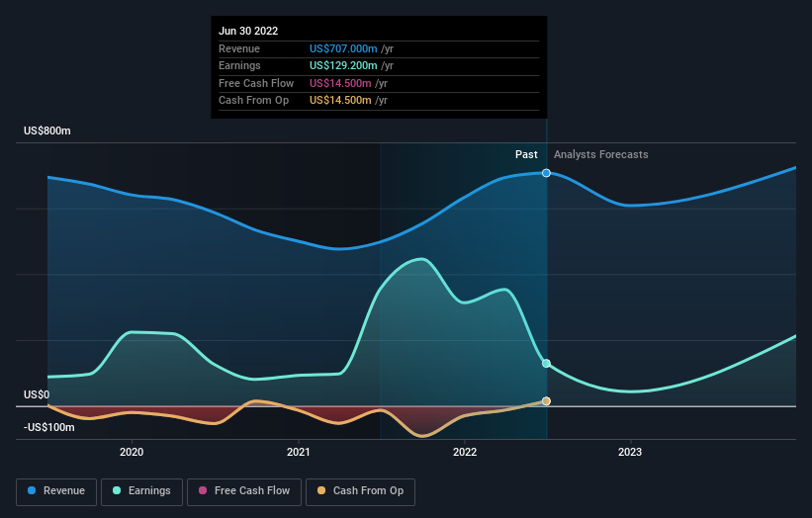Click the pink US$14.500m free cash flow value
The height and width of the screenshot is (518, 812).
(x=340, y=83)
